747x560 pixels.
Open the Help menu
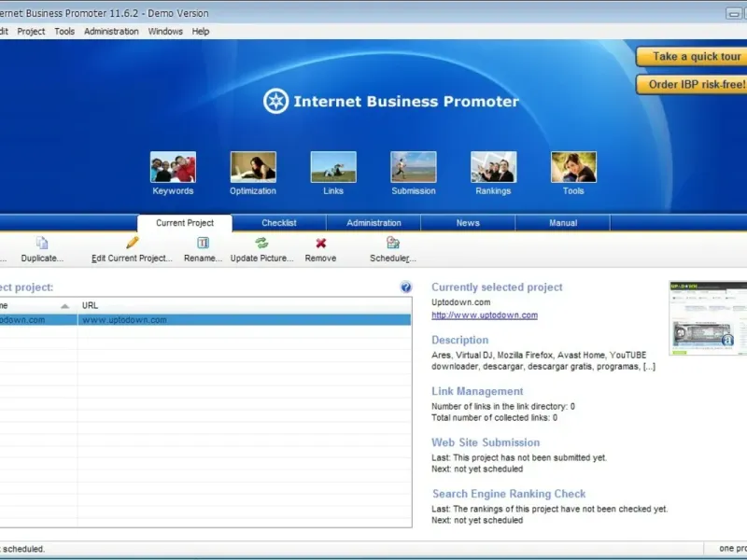[x=201, y=32]
